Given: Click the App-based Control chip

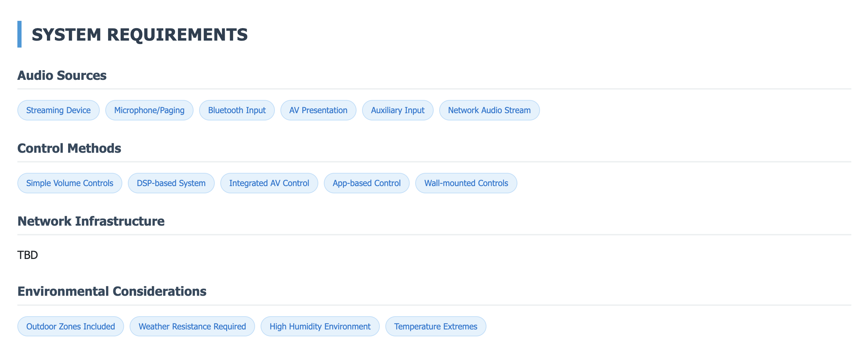Looking at the screenshot, I should [x=366, y=183].
